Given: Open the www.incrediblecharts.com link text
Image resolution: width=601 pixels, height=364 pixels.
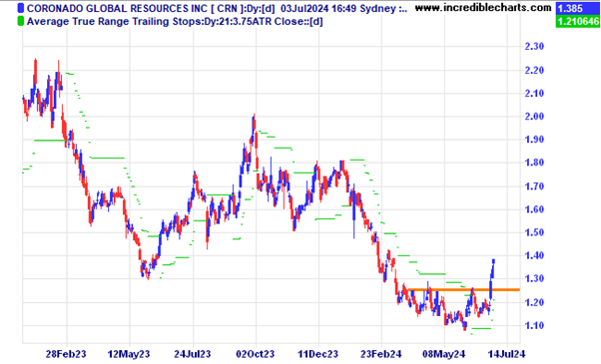Looking at the screenshot, I should pos(483,8).
